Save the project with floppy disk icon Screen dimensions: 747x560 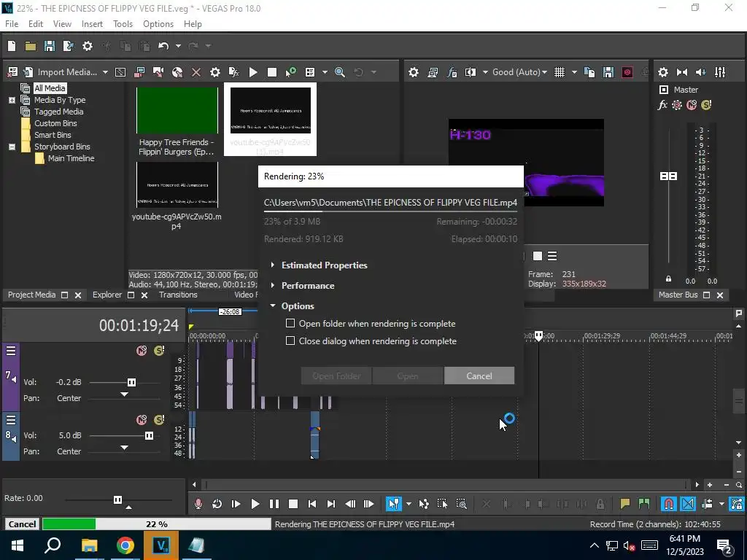coord(50,46)
